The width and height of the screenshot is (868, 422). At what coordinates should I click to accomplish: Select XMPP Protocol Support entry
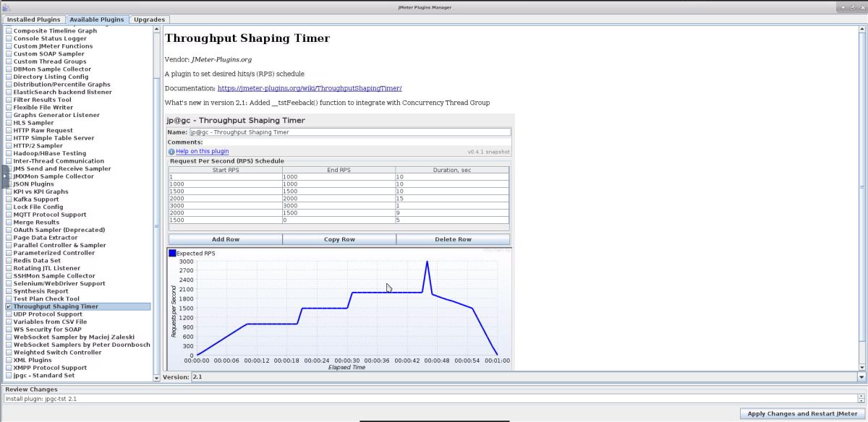51,368
